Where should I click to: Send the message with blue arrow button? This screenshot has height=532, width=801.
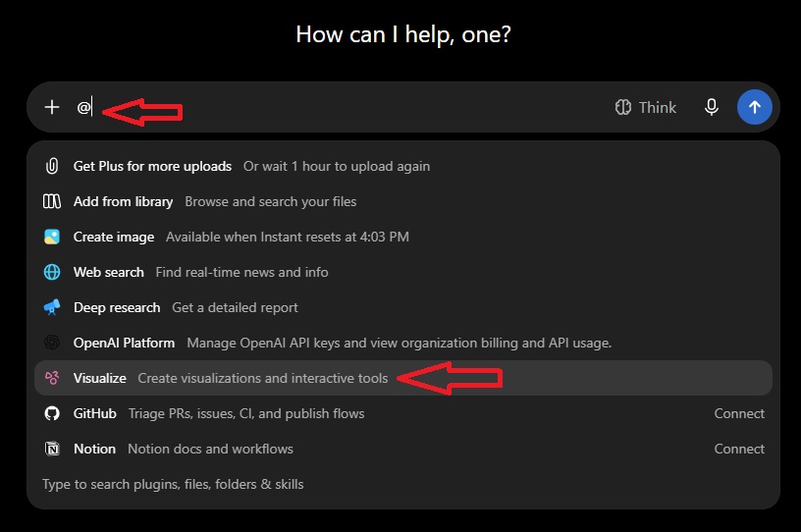point(755,107)
